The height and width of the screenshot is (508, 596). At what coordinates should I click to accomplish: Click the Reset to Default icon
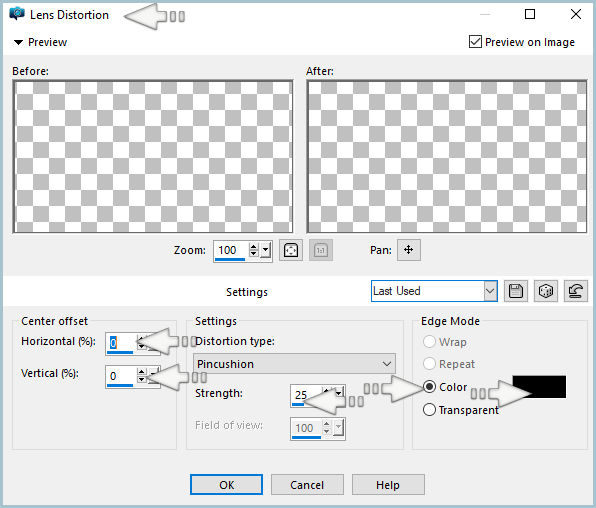(x=575, y=291)
